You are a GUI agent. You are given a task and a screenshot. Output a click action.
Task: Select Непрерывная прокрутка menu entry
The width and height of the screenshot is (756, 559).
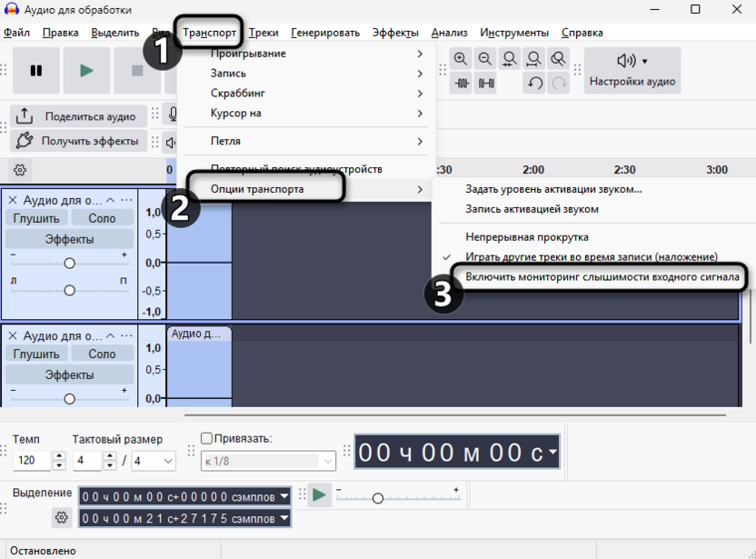[526, 237]
